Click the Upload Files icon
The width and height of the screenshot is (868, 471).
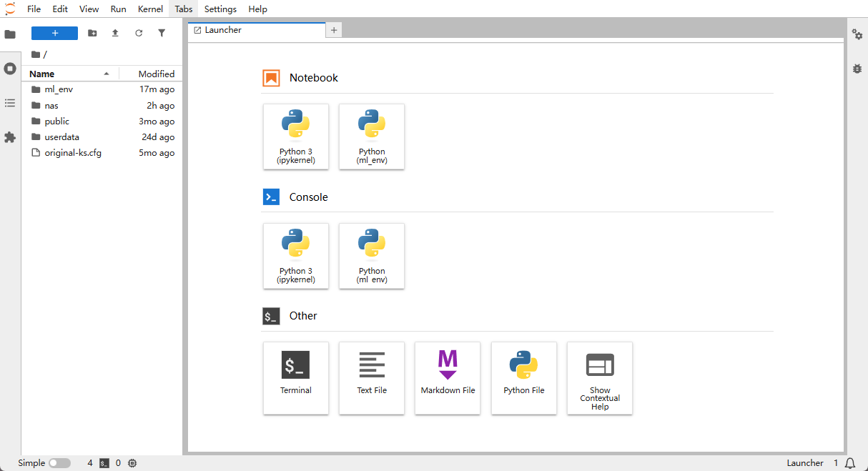click(115, 33)
